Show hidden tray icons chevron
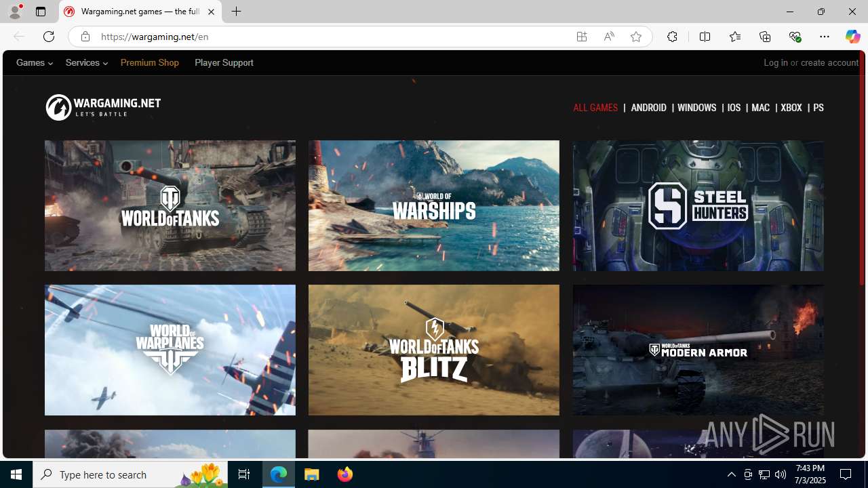 731,474
